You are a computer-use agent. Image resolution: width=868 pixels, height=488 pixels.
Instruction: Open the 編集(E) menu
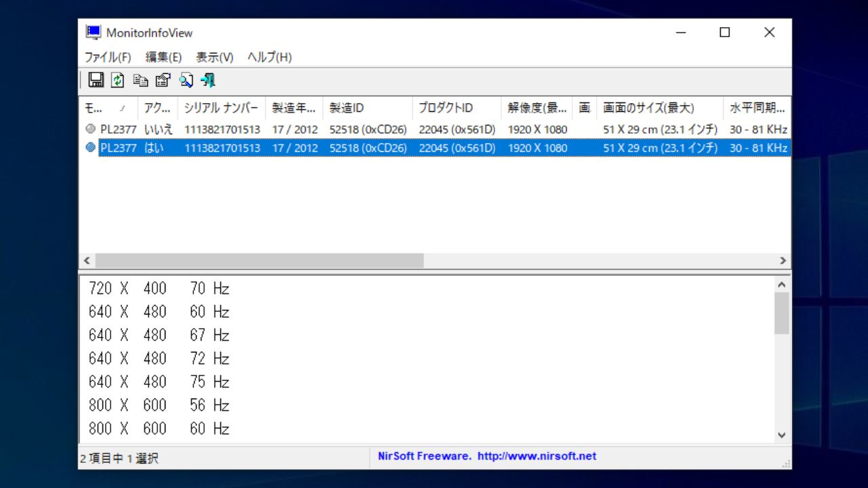point(163,57)
